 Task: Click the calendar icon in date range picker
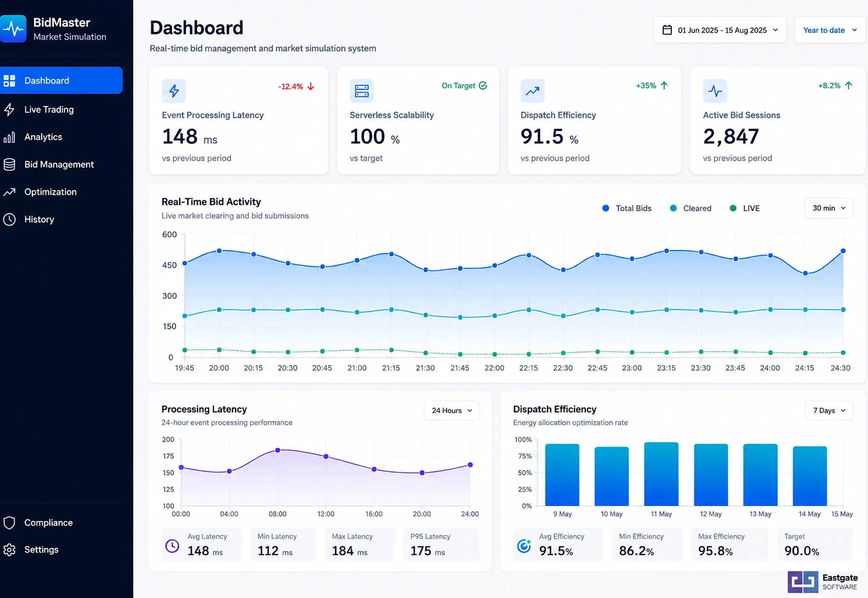pyautogui.click(x=667, y=30)
